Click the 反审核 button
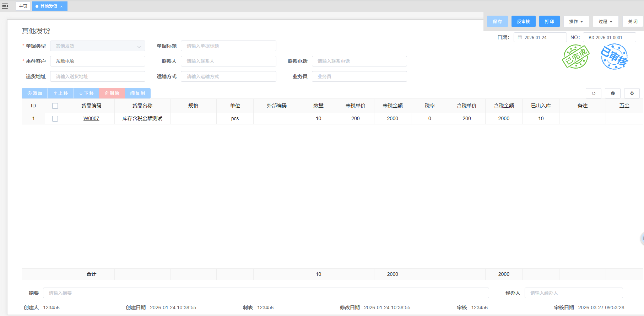Viewport: 644px width, 316px height. [x=523, y=22]
